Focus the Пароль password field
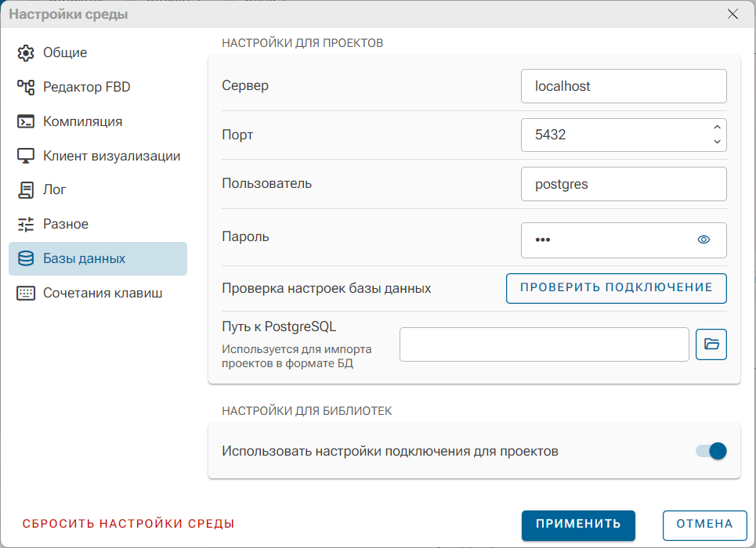This screenshot has height=548, width=756. tap(624, 240)
